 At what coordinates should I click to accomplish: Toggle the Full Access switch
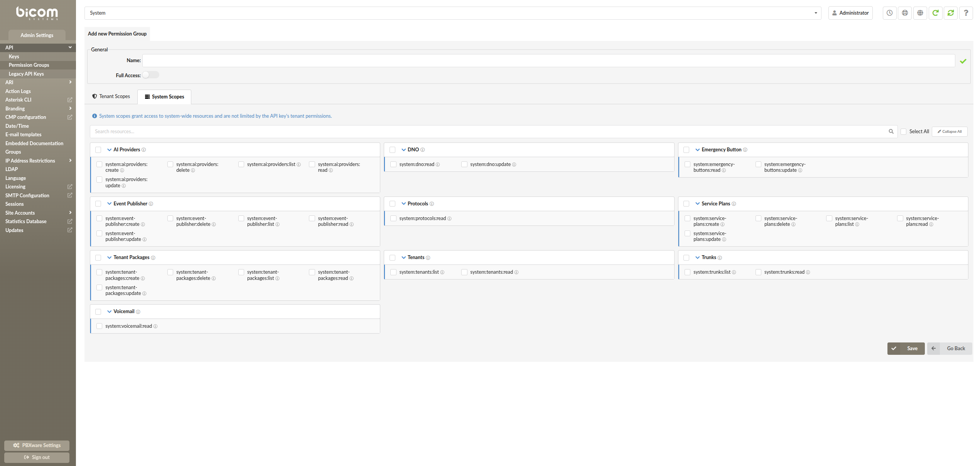point(150,75)
